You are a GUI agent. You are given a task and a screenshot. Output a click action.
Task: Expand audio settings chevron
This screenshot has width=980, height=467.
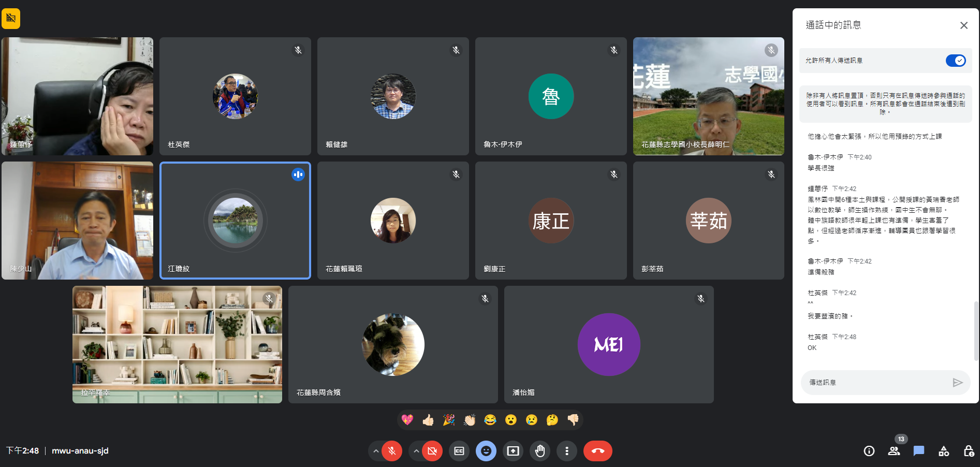click(x=375, y=451)
